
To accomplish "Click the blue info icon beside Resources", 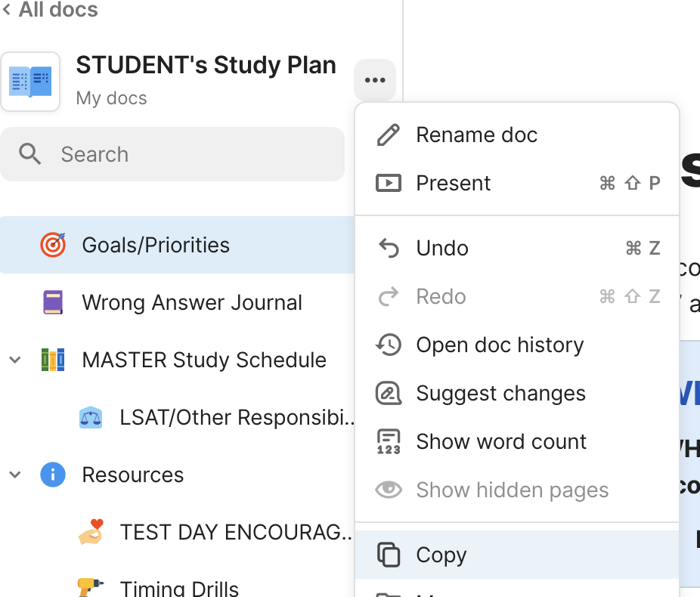I will 53,475.
